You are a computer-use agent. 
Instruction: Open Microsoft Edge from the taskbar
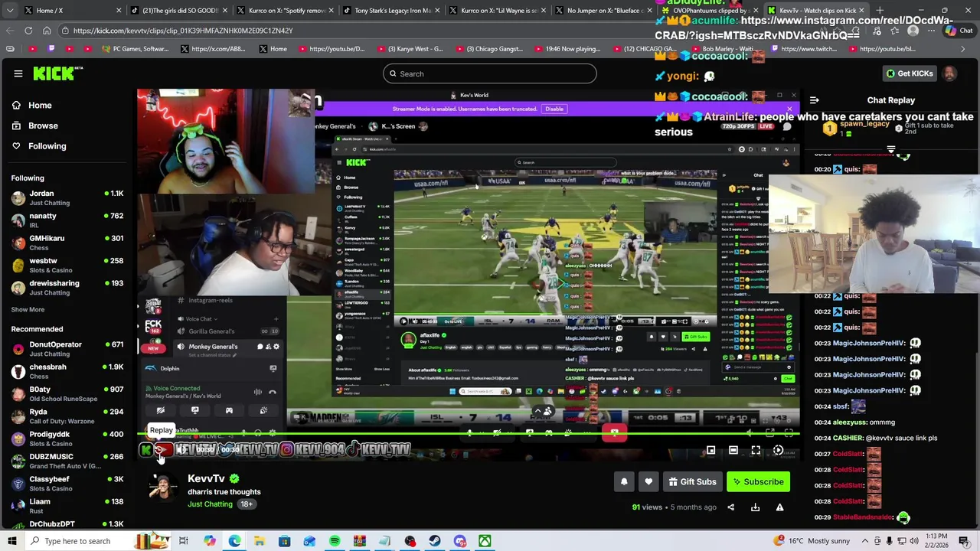click(234, 541)
